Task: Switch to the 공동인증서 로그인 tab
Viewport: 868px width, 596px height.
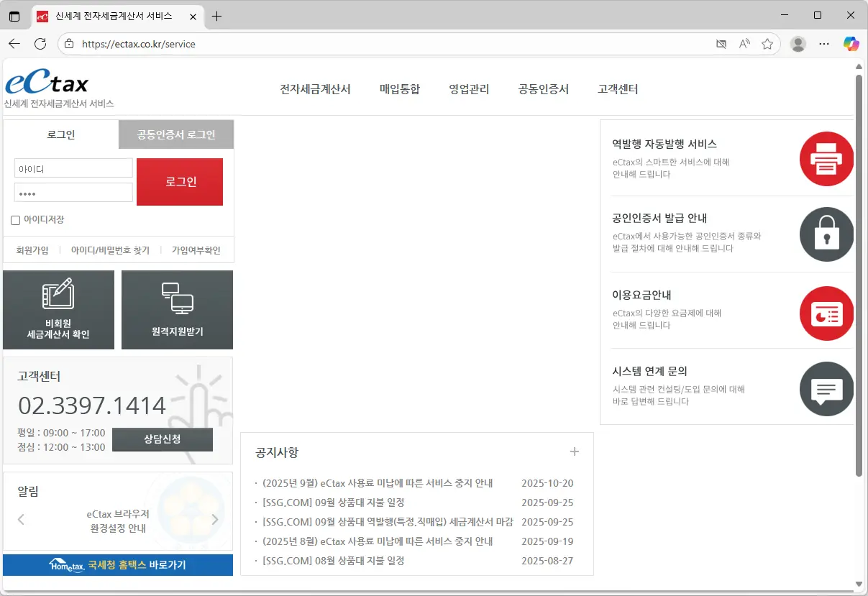Action: coord(175,134)
